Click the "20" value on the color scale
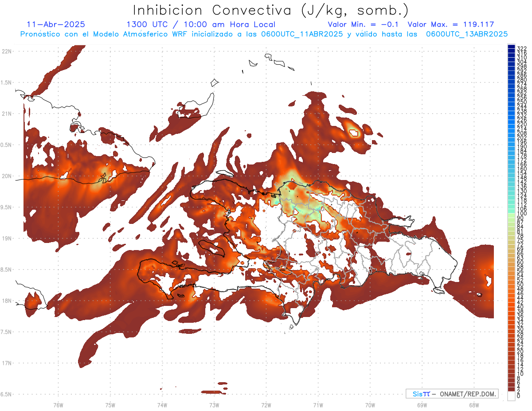The image size is (532, 411). point(520,352)
